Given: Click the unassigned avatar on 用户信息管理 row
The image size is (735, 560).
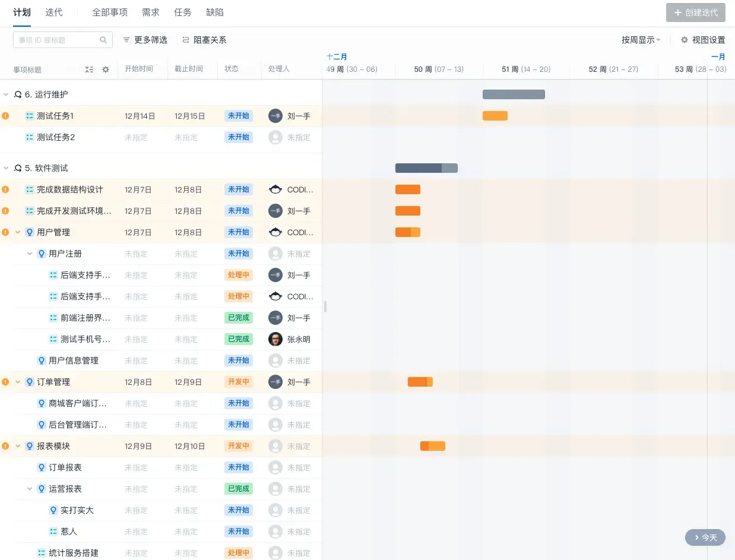Looking at the screenshot, I should click(x=275, y=360).
